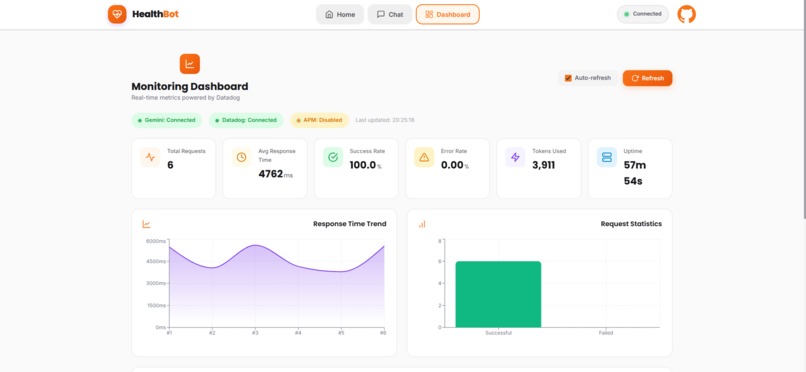Click the 57m 54s uptime value

point(635,173)
